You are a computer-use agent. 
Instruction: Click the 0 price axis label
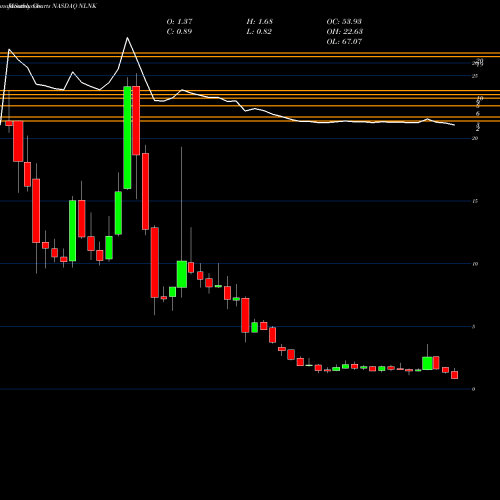[474, 389]
